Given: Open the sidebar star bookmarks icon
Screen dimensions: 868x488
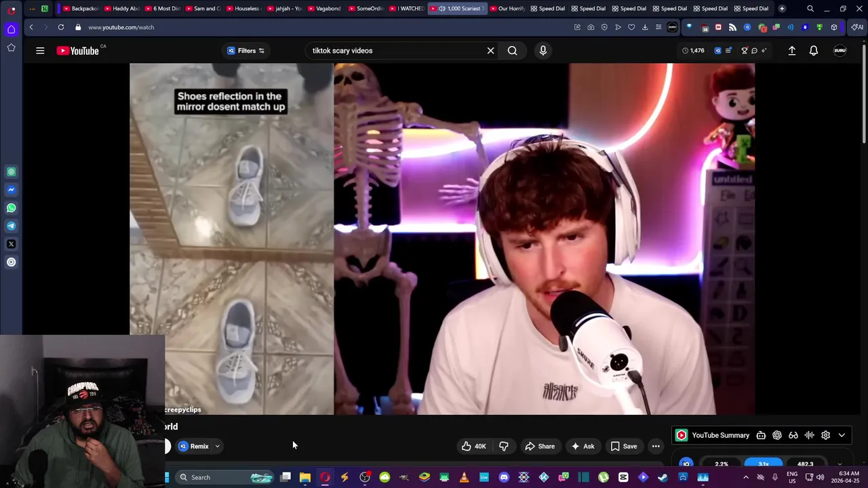Looking at the screenshot, I should pyautogui.click(x=11, y=47).
